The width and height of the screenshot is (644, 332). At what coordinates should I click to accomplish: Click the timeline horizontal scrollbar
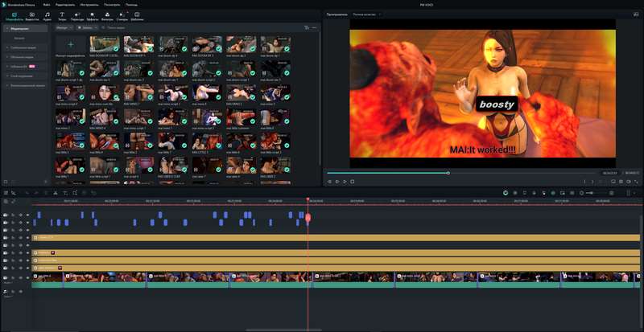(284, 330)
